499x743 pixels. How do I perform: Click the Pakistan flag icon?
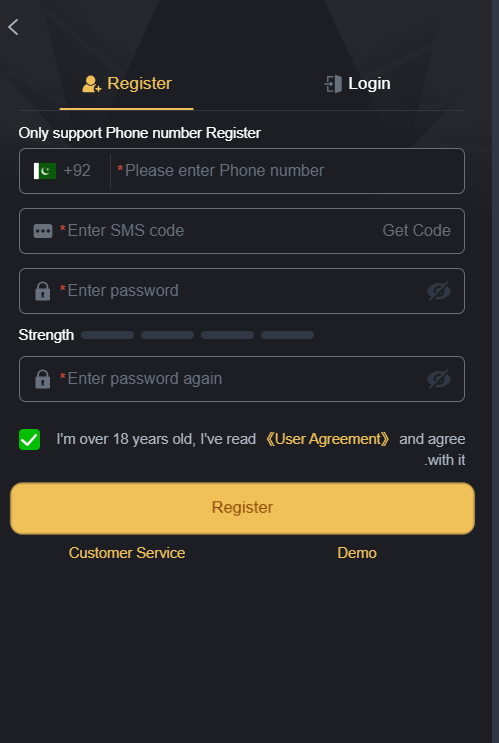point(45,171)
